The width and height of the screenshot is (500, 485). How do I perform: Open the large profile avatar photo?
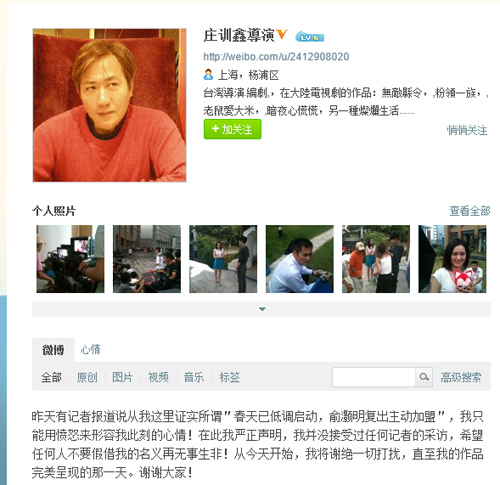pyautogui.click(x=109, y=105)
